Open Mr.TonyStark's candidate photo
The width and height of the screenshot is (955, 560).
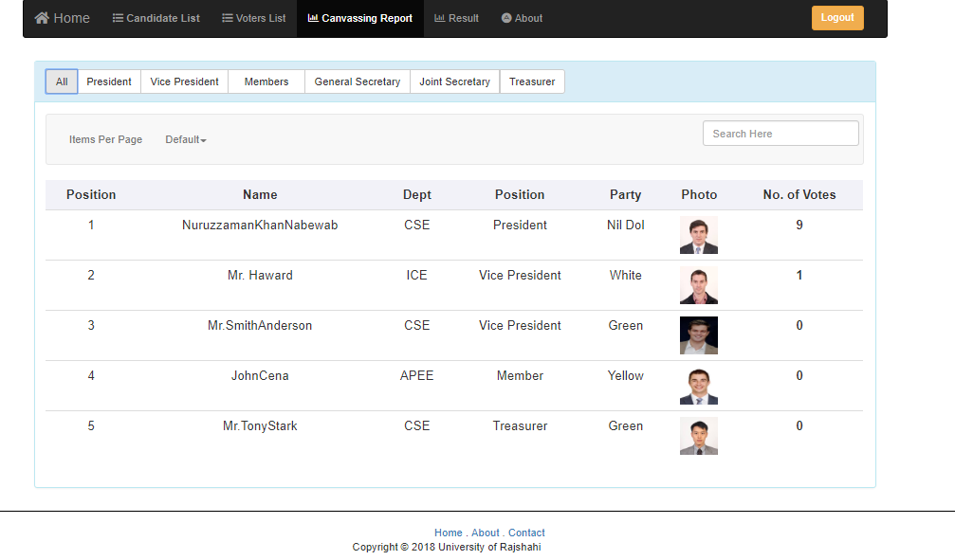699,436
